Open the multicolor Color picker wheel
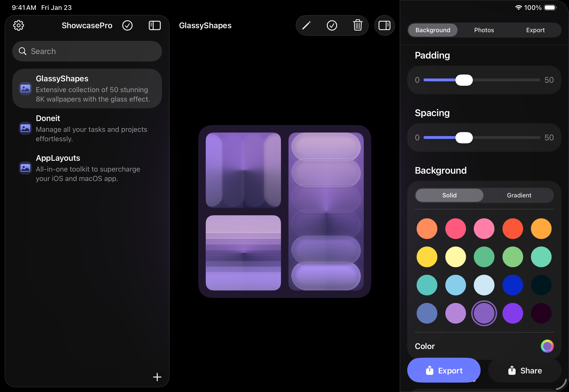Image resolution: width=569 pixels, height=392 pixels. click(x=547, y=346)
